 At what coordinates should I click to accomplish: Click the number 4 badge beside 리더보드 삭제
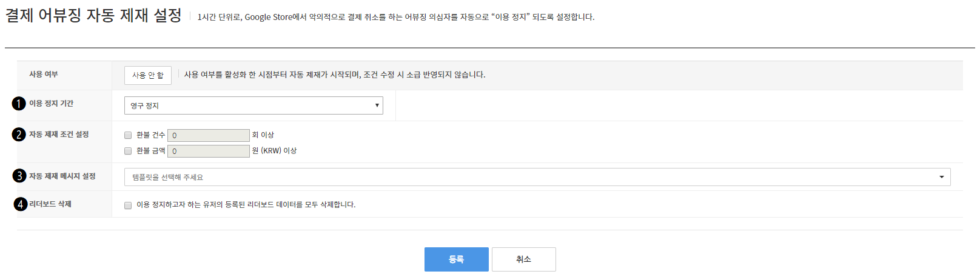click(21, 204)
